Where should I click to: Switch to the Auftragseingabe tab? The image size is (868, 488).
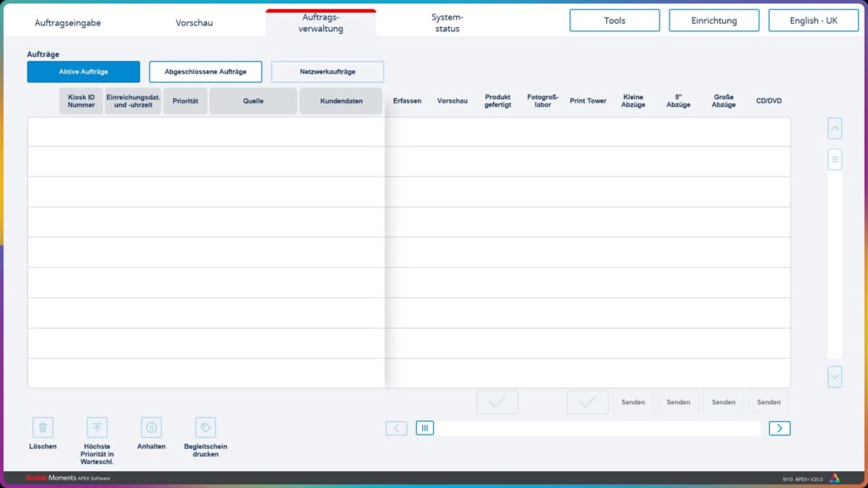(x=68, y=23)
